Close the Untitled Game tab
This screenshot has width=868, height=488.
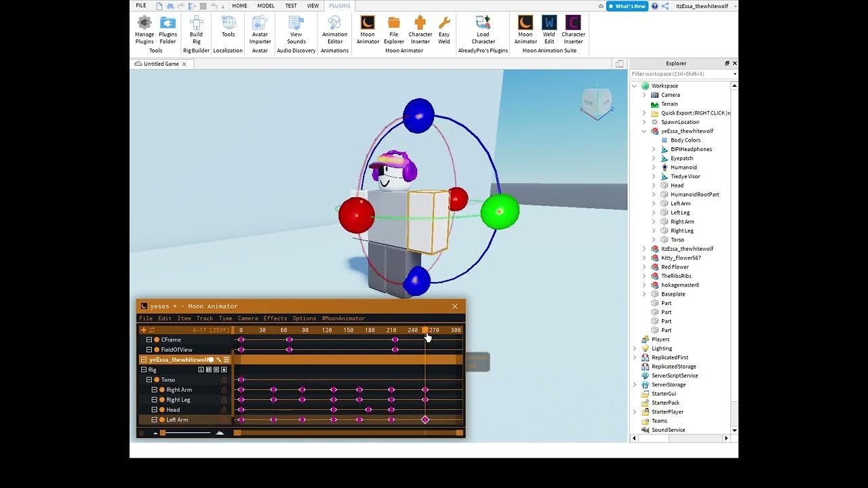pos(184,64)
